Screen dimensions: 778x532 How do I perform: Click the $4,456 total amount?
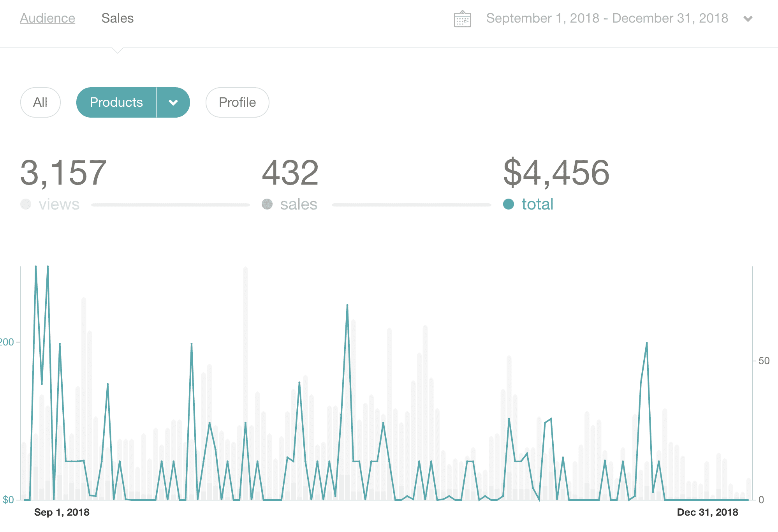tap(556, 173)
